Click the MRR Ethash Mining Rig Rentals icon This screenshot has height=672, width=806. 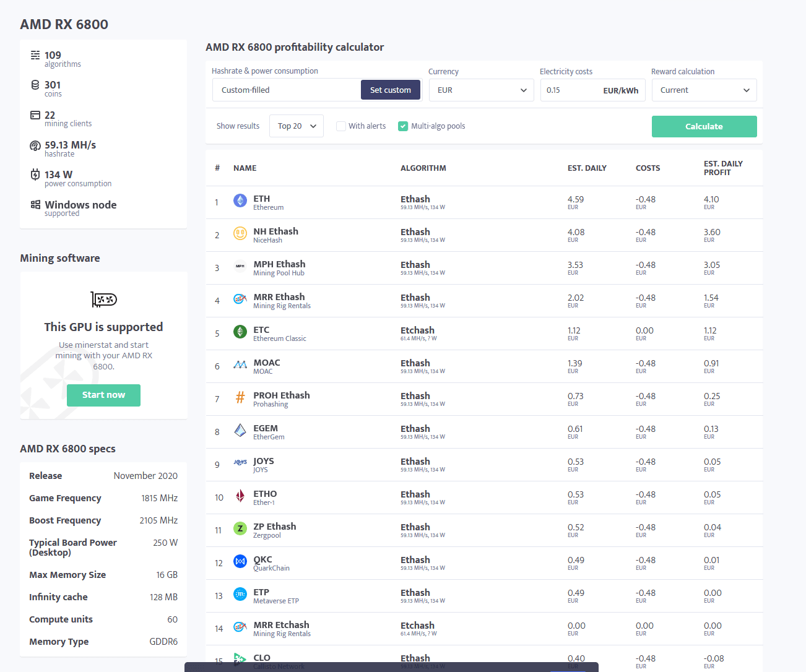(240, 299)
